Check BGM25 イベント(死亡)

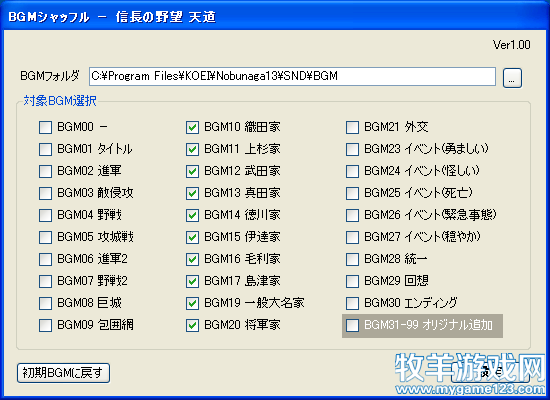(x=352, y=193)
